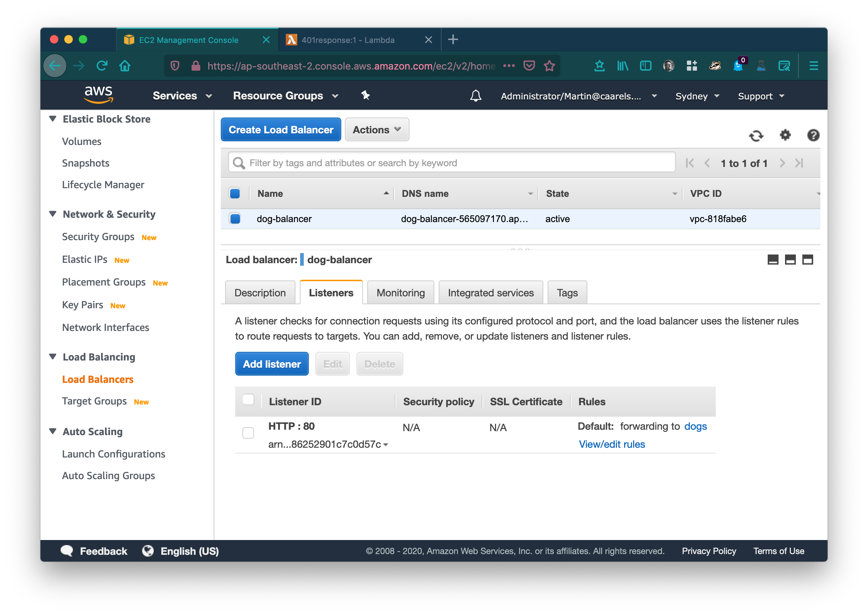Open Firefox hamburger menu
The width and height of the screenshot is (868, 615).
(814, 66)
